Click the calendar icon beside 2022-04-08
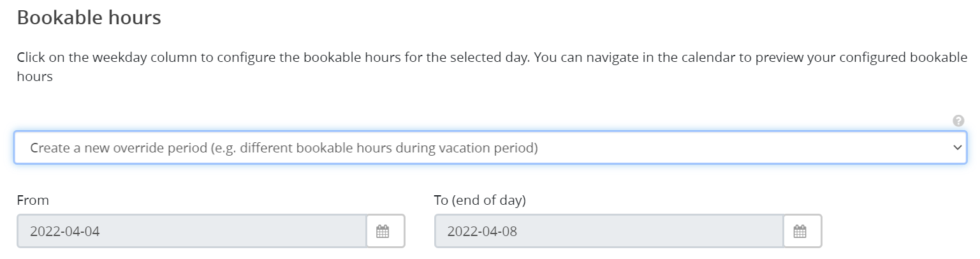Screen dimensions: 980x259 point(800,231)
